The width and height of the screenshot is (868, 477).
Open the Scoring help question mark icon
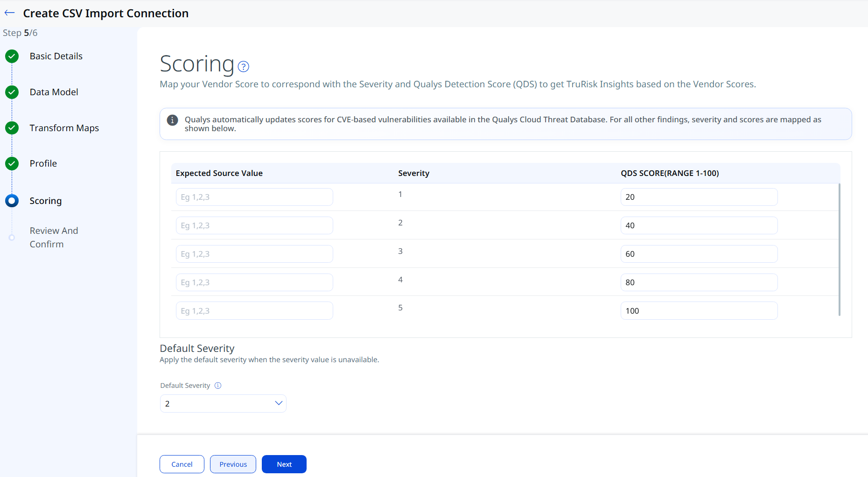[x=244, y=67]
